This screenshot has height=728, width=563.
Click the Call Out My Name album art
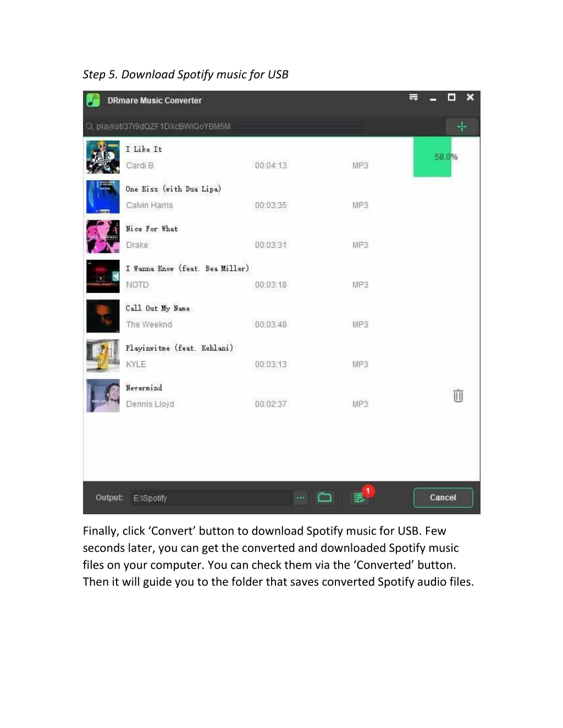[x=103, y=316]
